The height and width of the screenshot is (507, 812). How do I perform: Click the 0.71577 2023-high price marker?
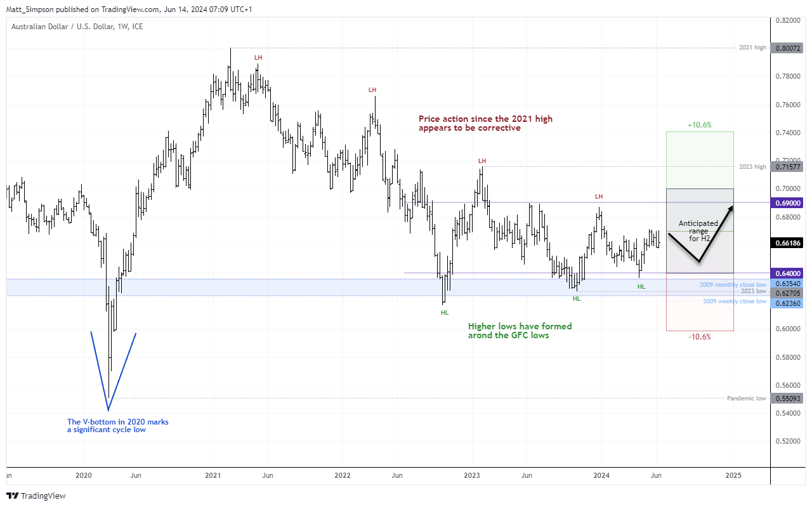pyautogui.click(x=787, y=167)
